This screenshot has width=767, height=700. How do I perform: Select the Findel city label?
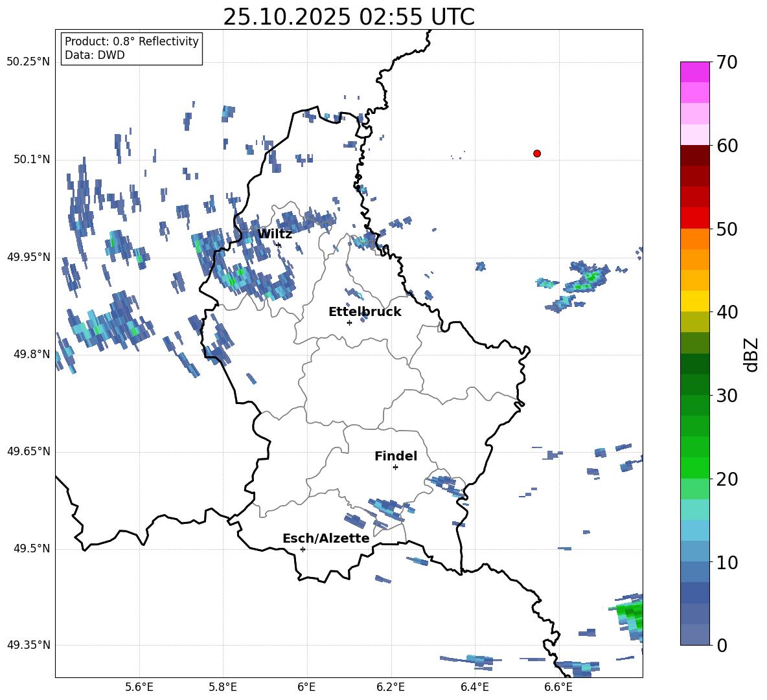(x=396, y=456)
